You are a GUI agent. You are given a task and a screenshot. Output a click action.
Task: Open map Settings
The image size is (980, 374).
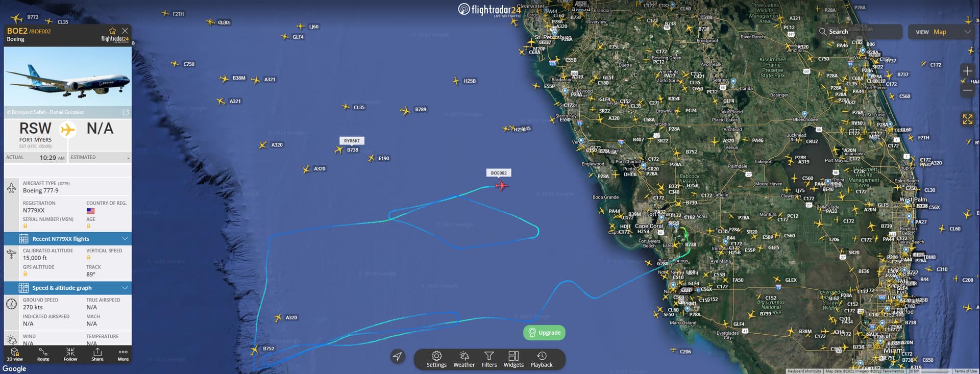pyautogui.click(x=436, y=359)
